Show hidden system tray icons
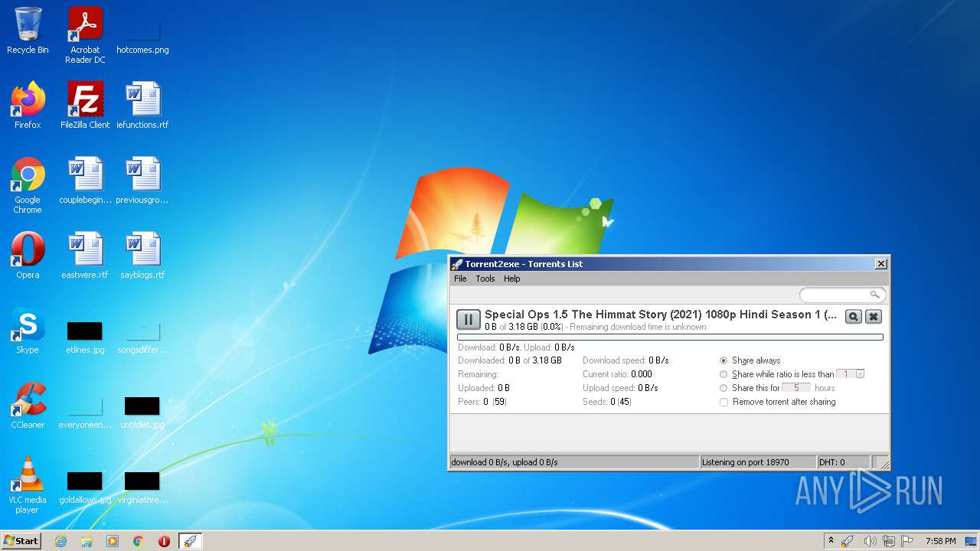This screenshot has width=980, height=551. pos(831,540)
